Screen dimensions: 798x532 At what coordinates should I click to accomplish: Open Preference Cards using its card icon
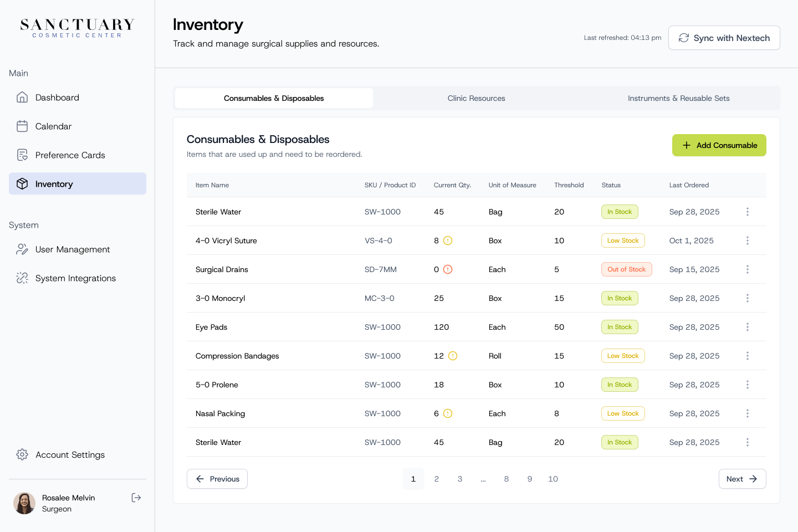pyautogui.click(x=22, y=155)
